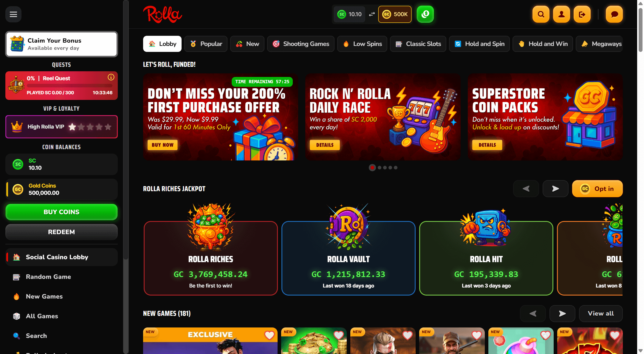The height and width of the screenshot is (354, 644).
Task: Select the 500K Gold Coins balance
Action: point(395,14)
